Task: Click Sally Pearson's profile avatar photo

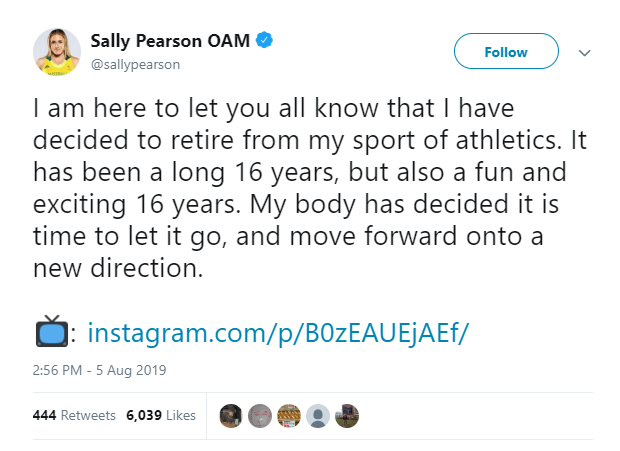Action: point(57,52)
